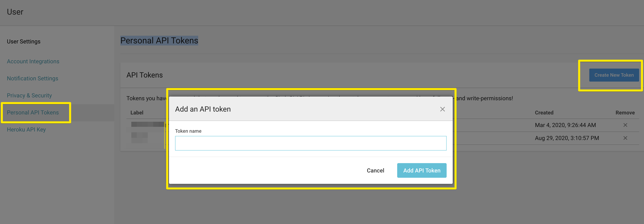The image size is (644, 224).
Task: Click the Remove column header
Action: (625, 113)
